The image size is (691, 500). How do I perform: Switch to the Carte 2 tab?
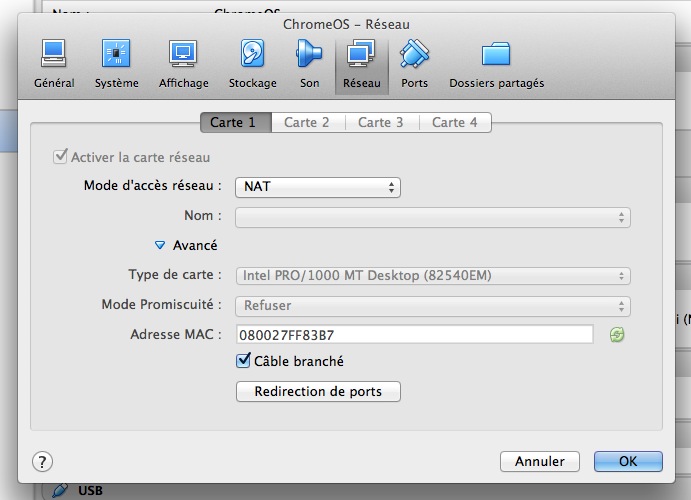[x=307, y=122]
